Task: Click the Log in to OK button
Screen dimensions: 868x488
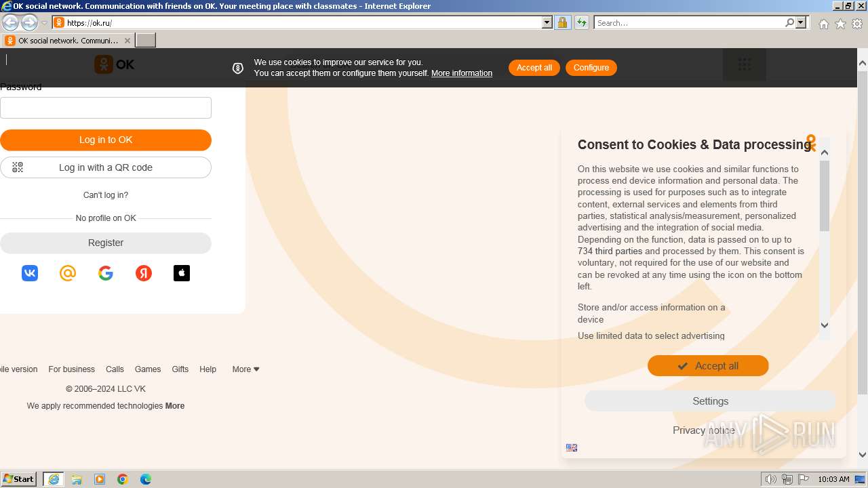Action: [x=106, y=140]
